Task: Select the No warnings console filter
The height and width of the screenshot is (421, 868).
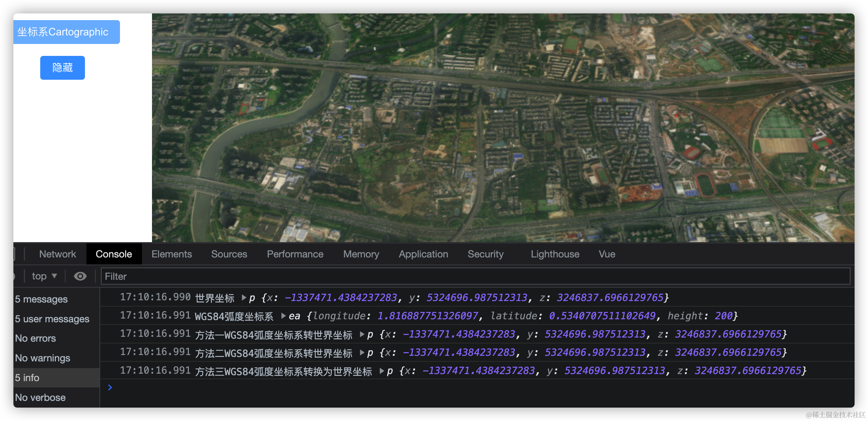Action: click(42, 358)
